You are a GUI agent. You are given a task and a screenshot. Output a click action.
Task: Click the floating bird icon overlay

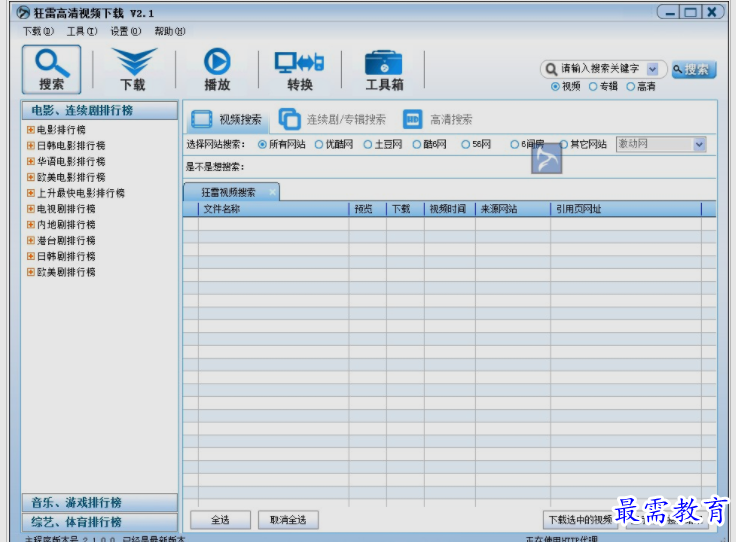546,158
